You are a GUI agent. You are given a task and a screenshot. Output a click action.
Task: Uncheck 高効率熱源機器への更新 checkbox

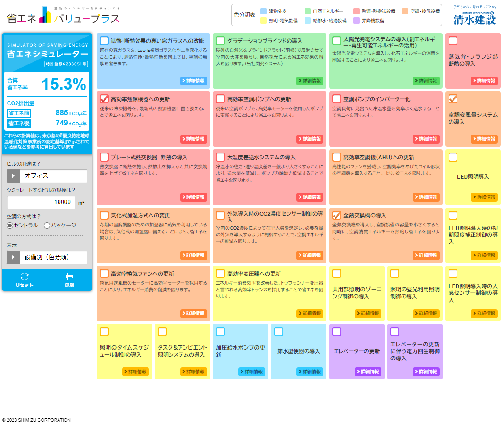click(x=104, y=99)
